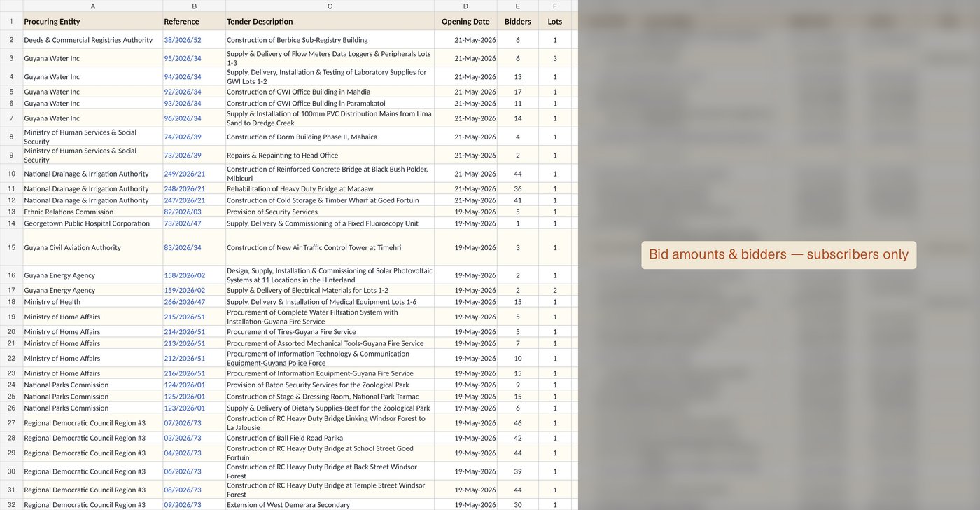
Task: Select bidders count 36 cell
Action: 518,188
